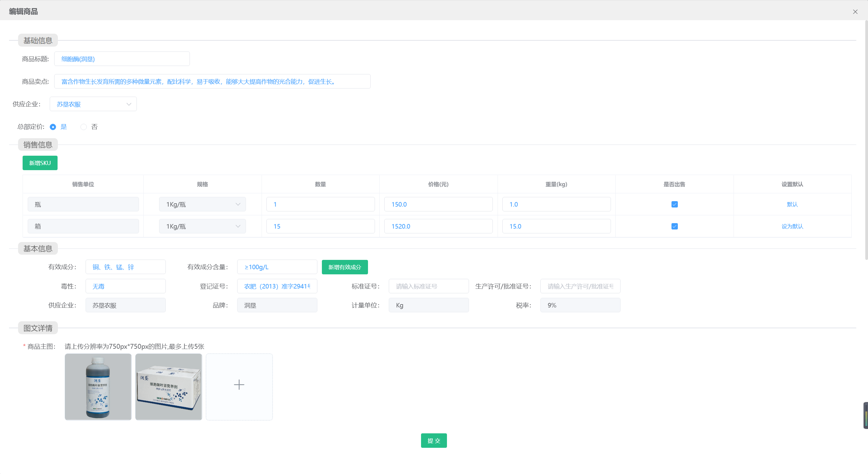Click the 销售单位 column header
This screenshot has width=868, height=474.
(x=83, y=184)
